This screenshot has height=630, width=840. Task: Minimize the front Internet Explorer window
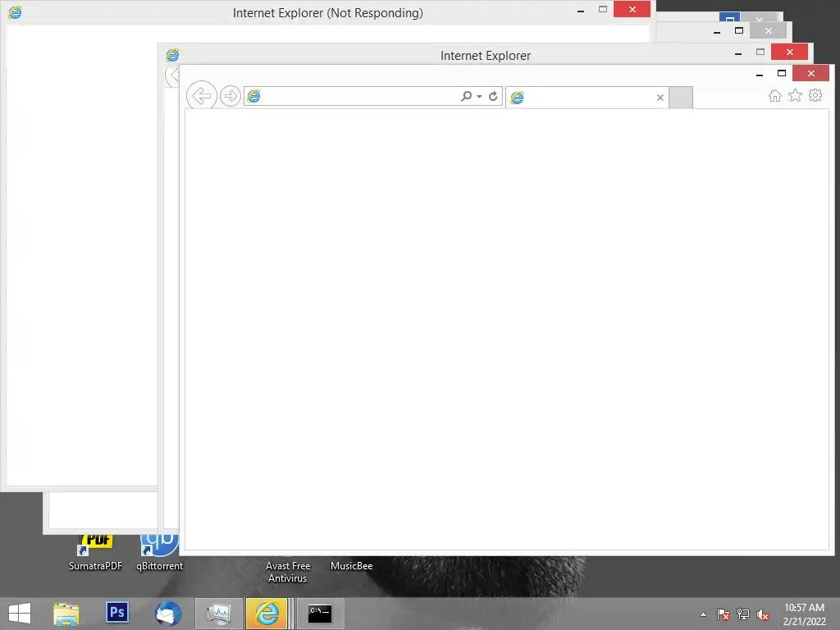760,74
